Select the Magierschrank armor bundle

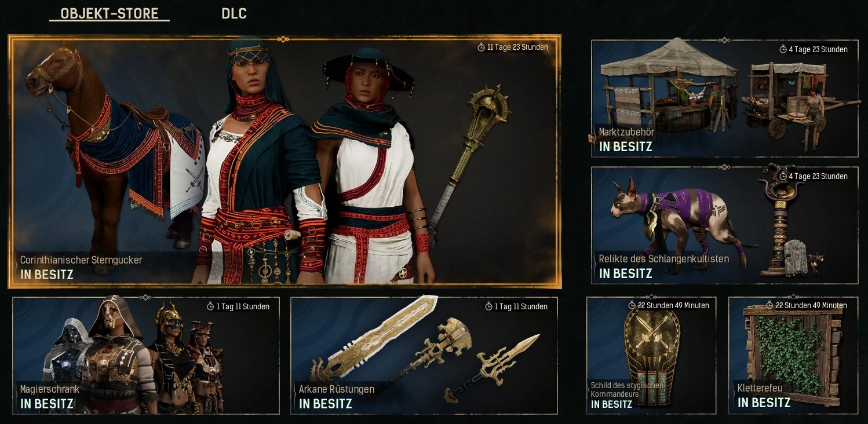click(x=146, y=356)
